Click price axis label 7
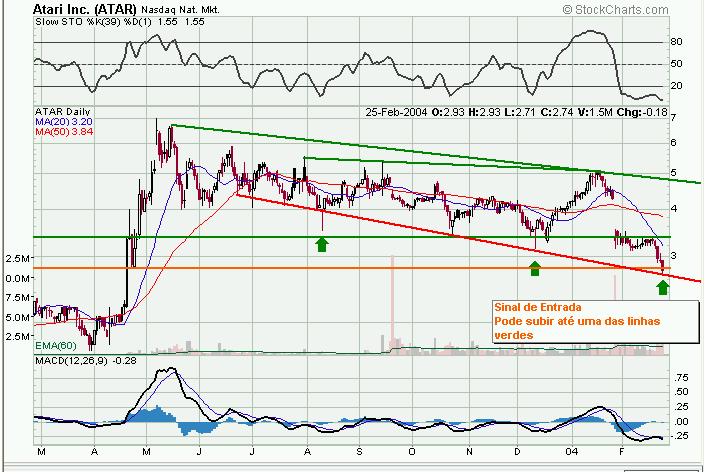This screenshot has width=704, height=472. click(x=673, y=118)
